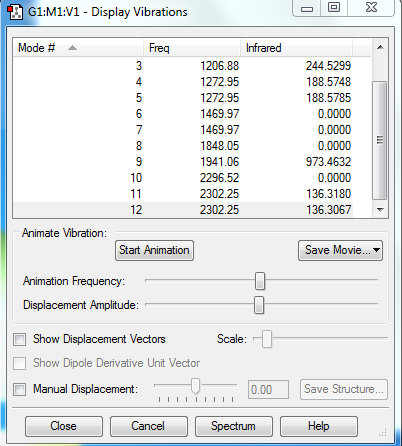This screenshot has height=446, width=402.
Task: Click the GaussView window title icon
Action: click(x=15, y=12)
